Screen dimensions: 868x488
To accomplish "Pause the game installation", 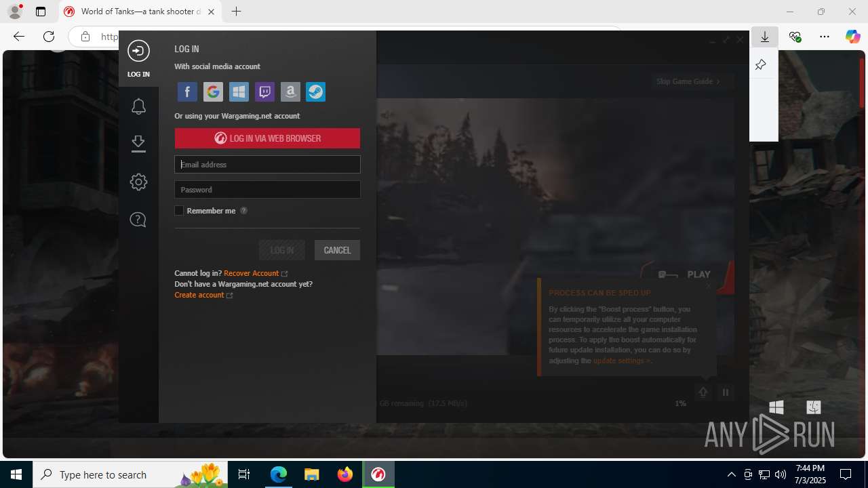I will click(726, 392).
